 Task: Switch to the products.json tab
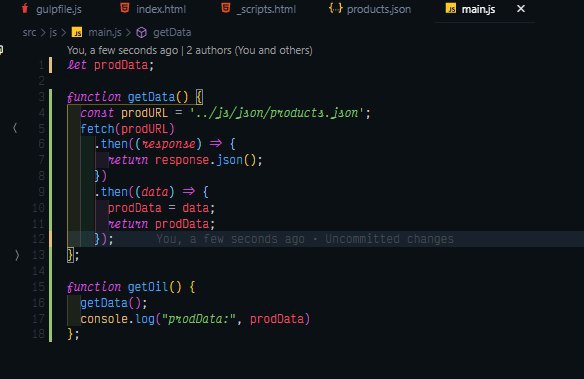tap(370, 9)
